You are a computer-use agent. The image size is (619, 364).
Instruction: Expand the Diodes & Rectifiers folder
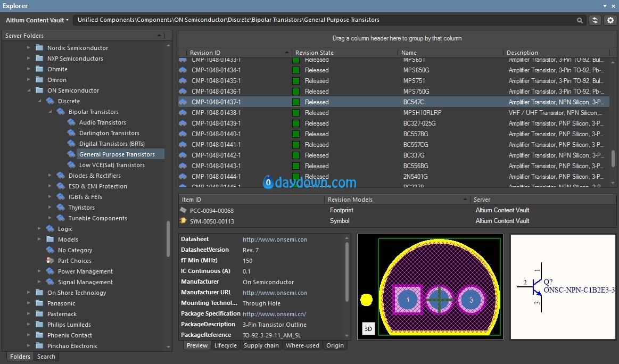coord(50,176)
